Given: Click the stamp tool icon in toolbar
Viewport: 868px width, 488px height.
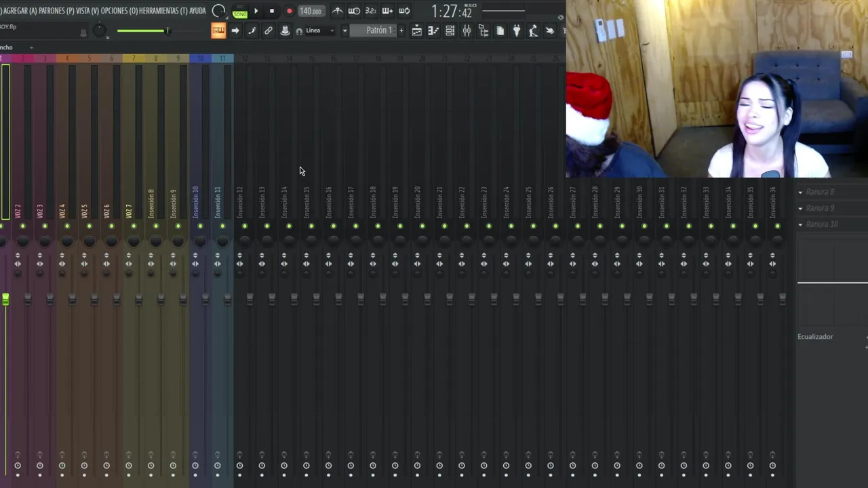Looking at the screenshot, I should pyautogui.click(x=285, y=30).
